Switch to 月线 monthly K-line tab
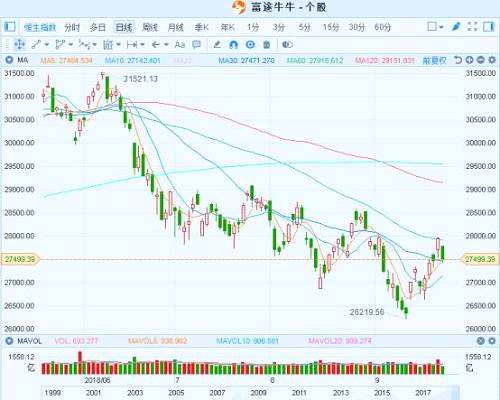This screenshot has width=500, height=400. [176, 27]
